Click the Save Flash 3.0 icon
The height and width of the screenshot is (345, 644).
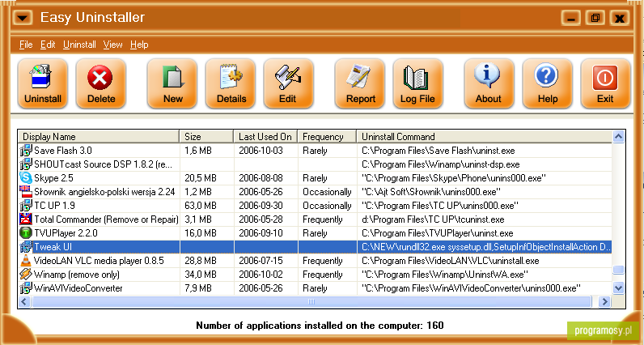click(x=26, y=151)
